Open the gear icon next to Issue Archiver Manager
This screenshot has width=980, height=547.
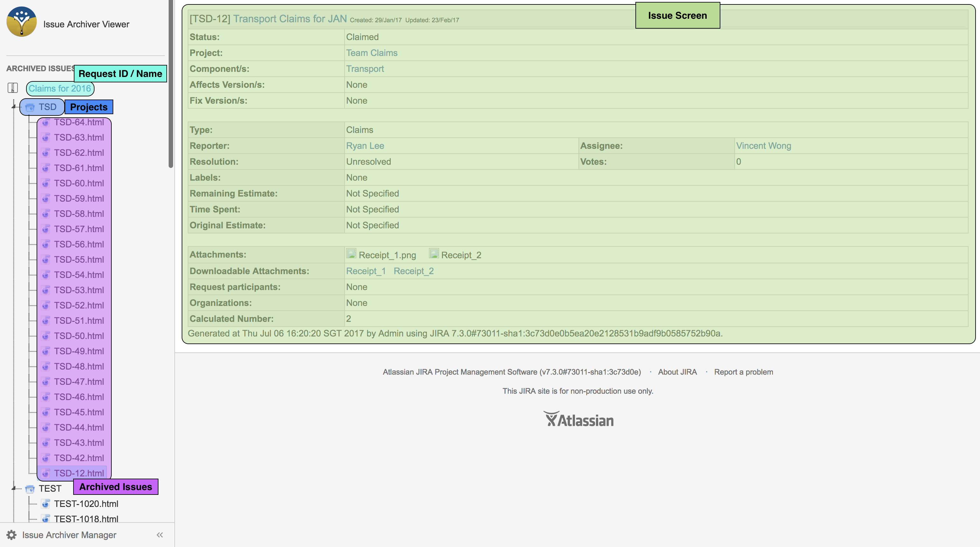click(11, 535)
